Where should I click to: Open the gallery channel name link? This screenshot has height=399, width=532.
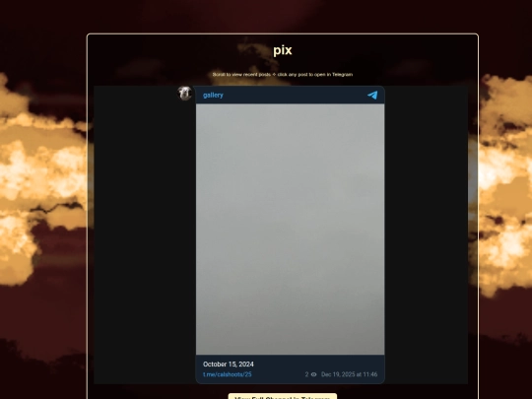213,96
